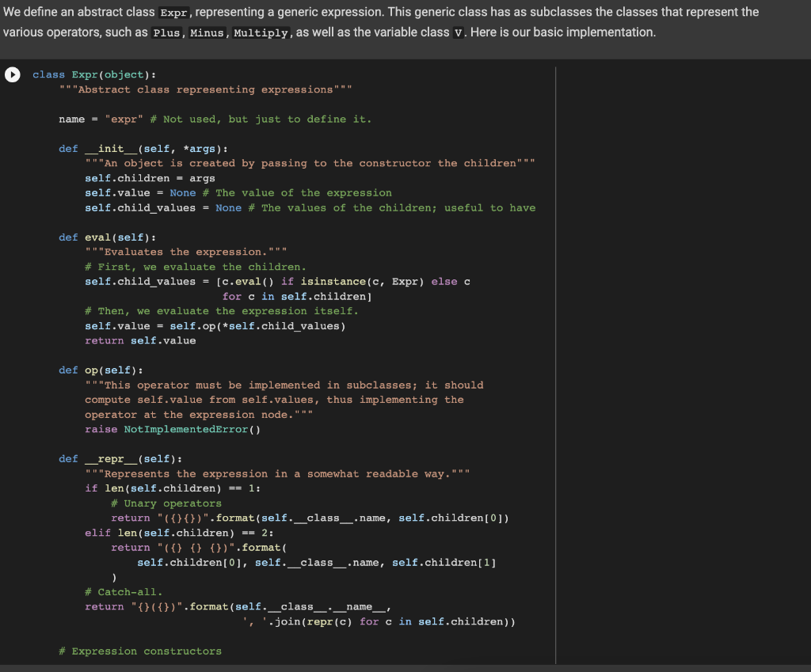Click inline code 'Multiply' in description text
Screen dimensions: 811x672
coord(261,33)
